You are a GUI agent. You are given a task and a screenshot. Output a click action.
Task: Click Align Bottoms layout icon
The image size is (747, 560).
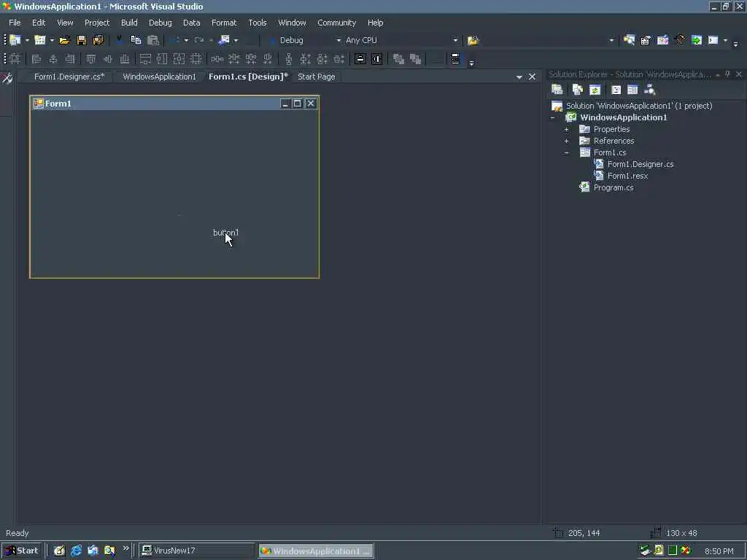coord(124,59)
